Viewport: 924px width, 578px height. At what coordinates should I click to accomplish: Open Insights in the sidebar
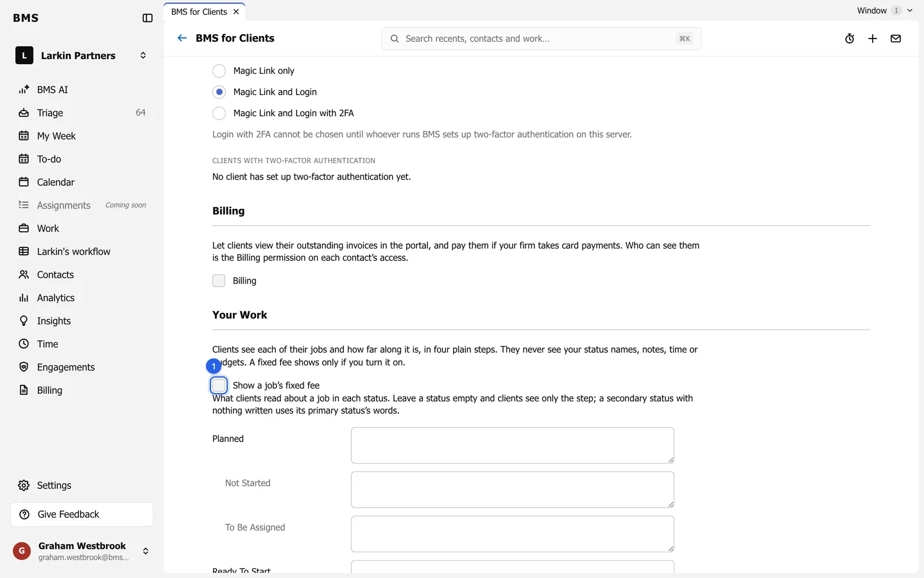[81, 320]
